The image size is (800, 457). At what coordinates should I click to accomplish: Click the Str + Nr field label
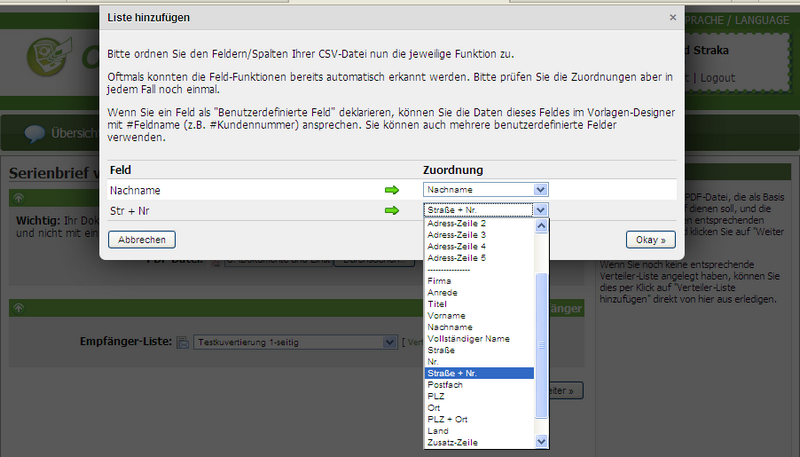tap(130, 211)
